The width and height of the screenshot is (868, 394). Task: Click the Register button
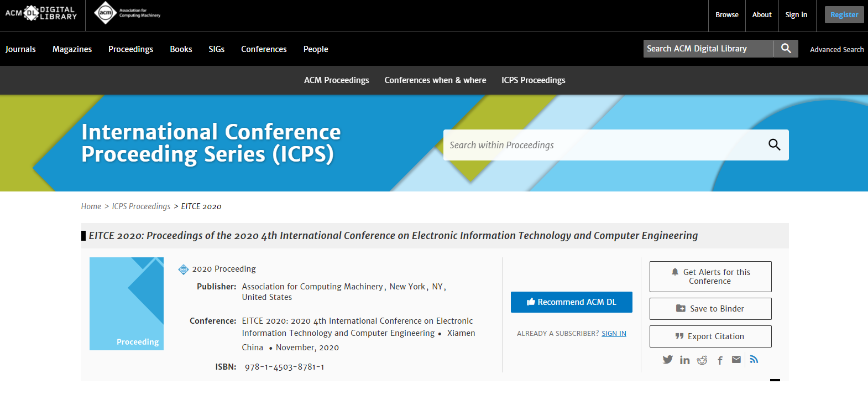click(844, 15)
